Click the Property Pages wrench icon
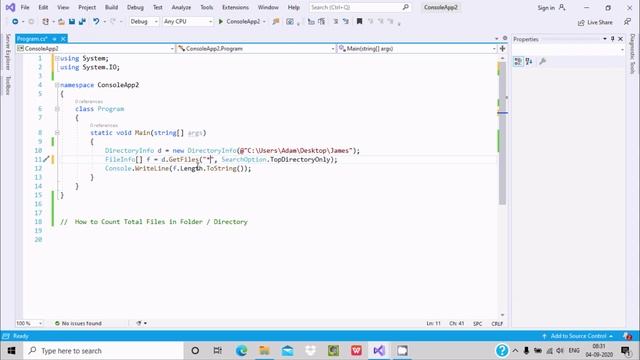 pos(542,61)
